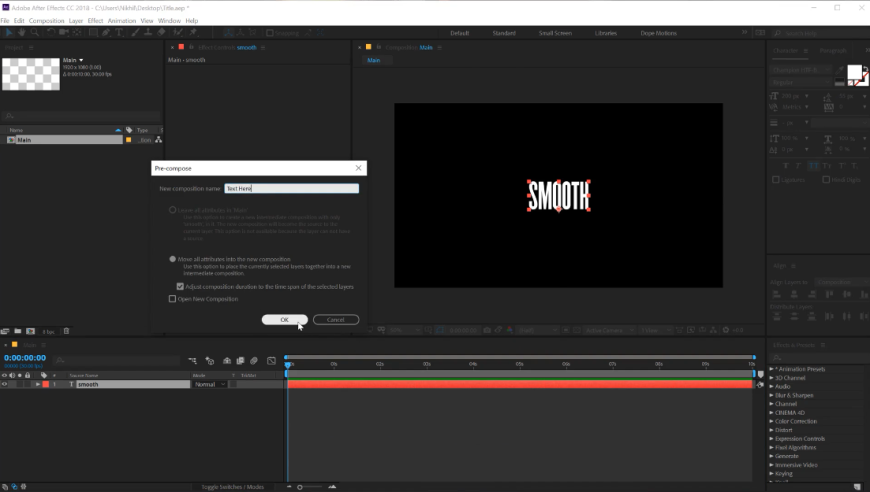The image size is (870, 492).
Task: Select the Eraser tool
Action: [x=161, y=33]
